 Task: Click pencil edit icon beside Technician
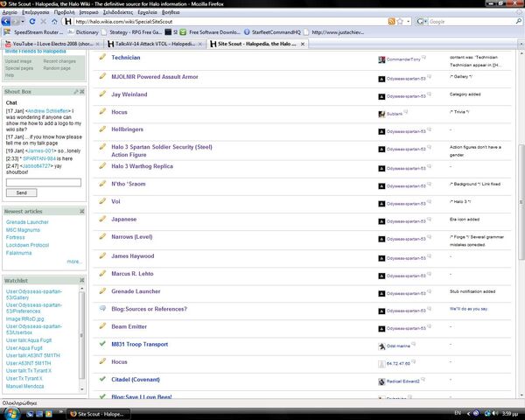(102, 57)
